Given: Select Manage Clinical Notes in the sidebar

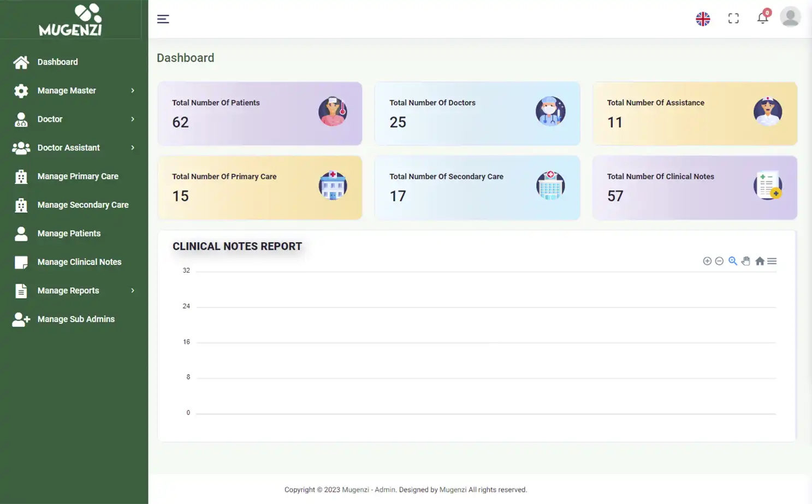Looking at the screenshot, I should click(x=79, y=262).
